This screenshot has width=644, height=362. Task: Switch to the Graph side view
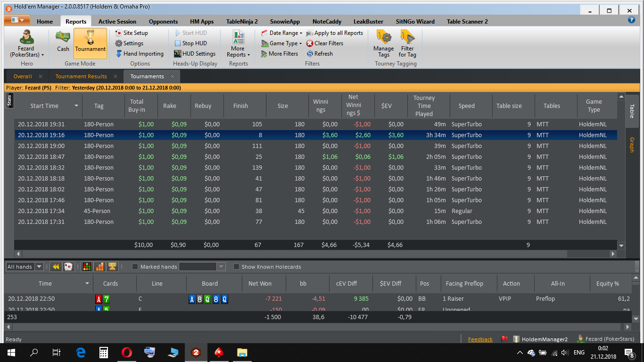pos(632,145)
